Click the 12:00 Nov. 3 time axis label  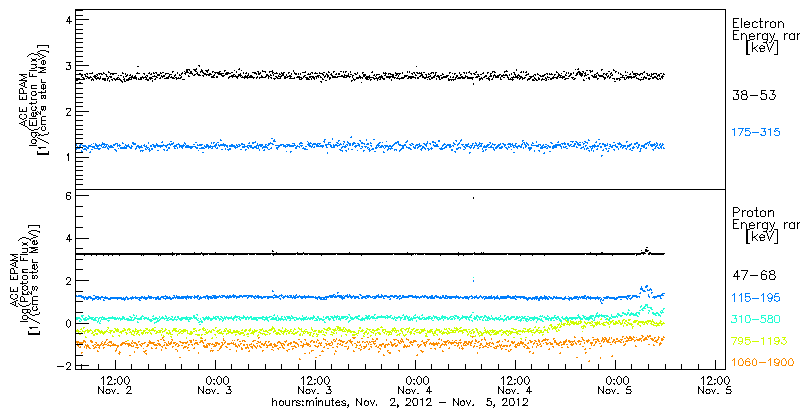(x=315, y=386)
